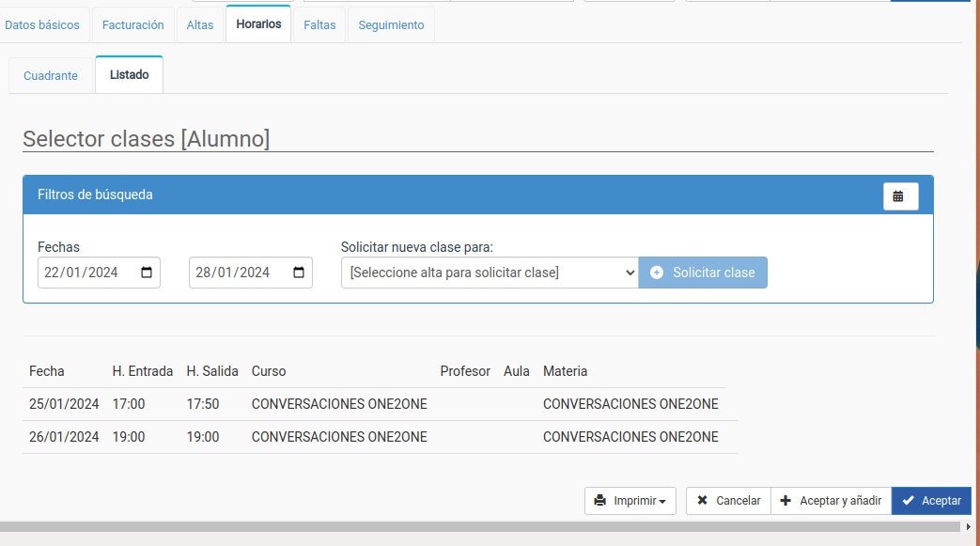The height and width of the screenshot is (546, 980).
Task: Open date picker icon for 22/01/2024
Action: (147, 273)
